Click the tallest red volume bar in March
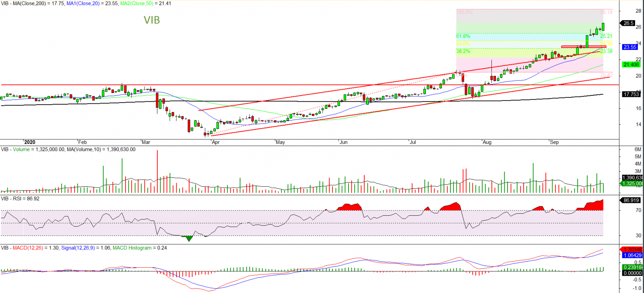Image resolution: width=644 pixels, height=293 pixels. click(157, 171)
